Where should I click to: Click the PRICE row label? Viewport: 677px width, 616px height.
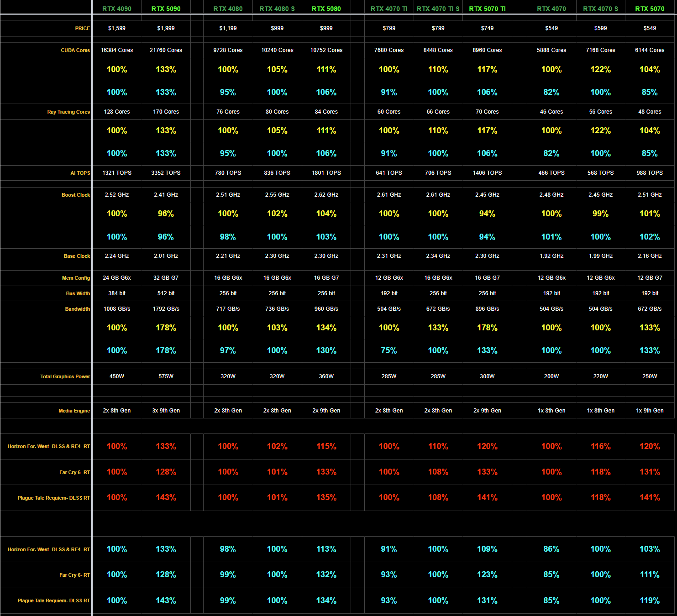(82, 28)
